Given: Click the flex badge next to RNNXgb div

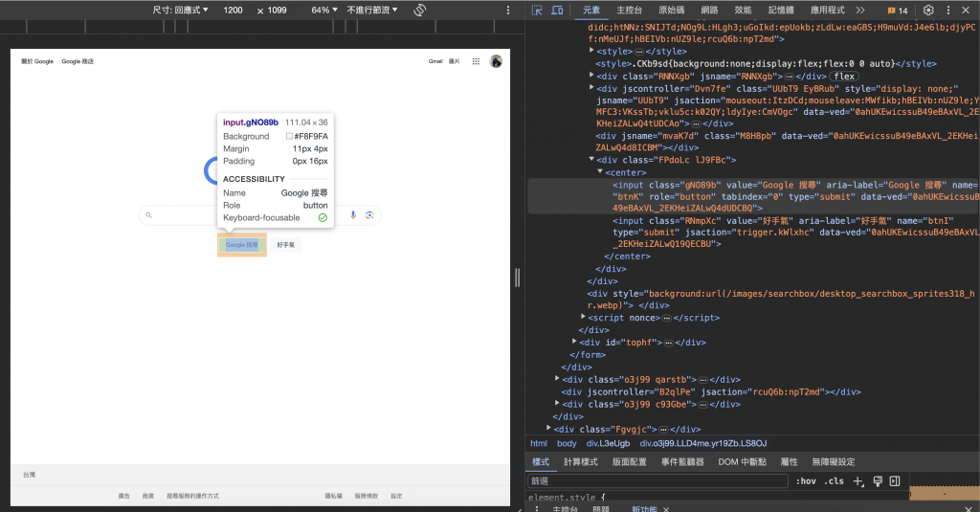Looking at the screenshot, I should pyautogui.click(x=844, y=77).
